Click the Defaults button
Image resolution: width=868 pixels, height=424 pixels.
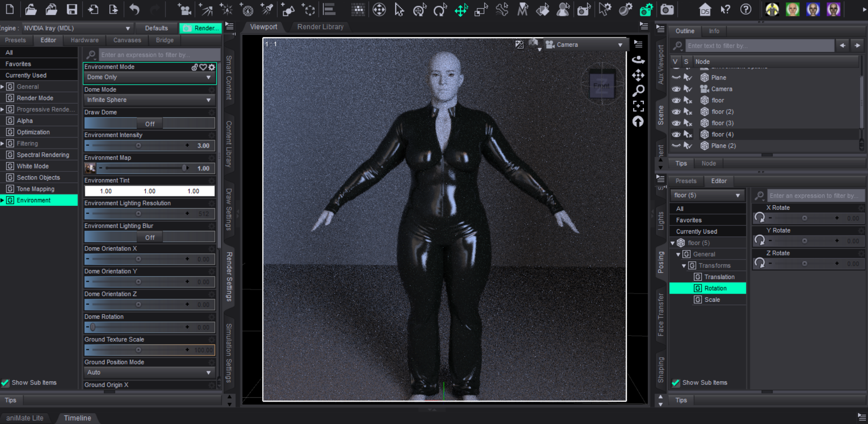pos(156,28)
